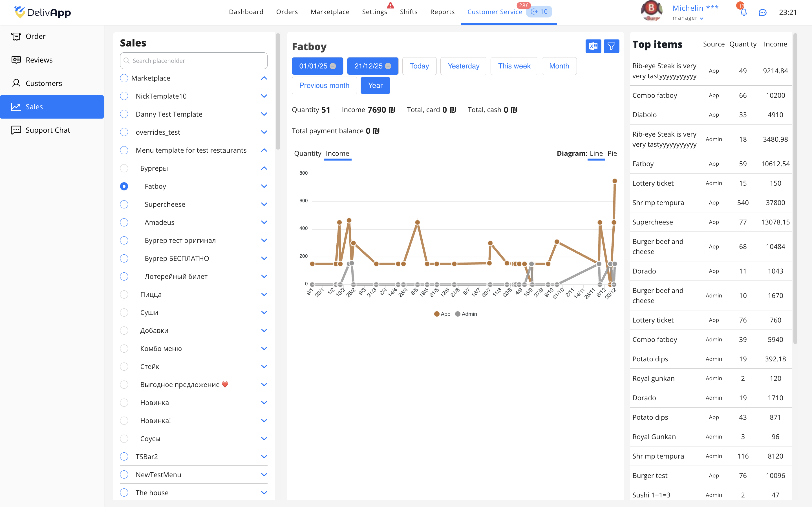Select the This week date range
This screenshot has height=507, width=812.
(514, 66)
